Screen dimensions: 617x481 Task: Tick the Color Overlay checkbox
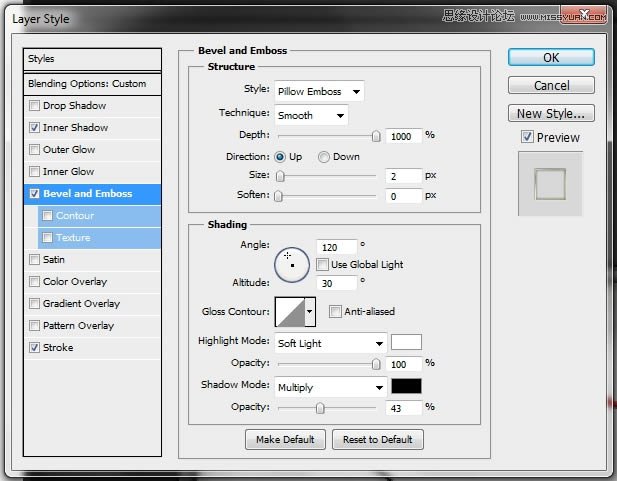[35, 281]
